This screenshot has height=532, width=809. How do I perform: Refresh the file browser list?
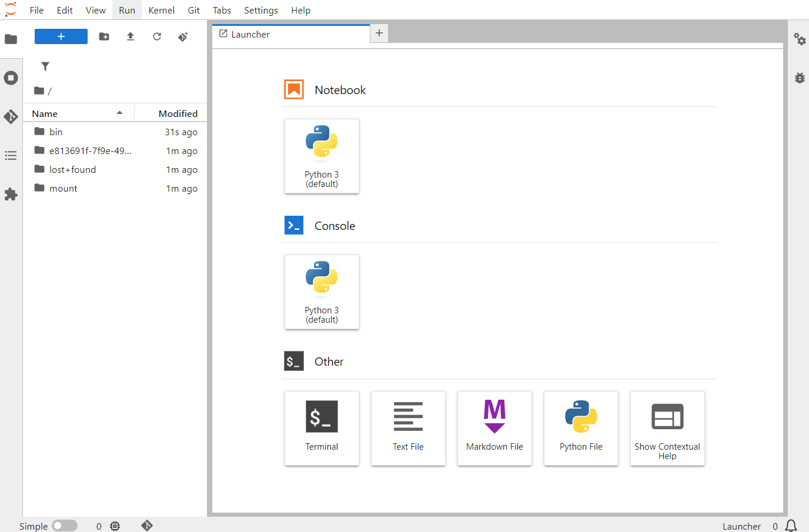pos(156,36)
